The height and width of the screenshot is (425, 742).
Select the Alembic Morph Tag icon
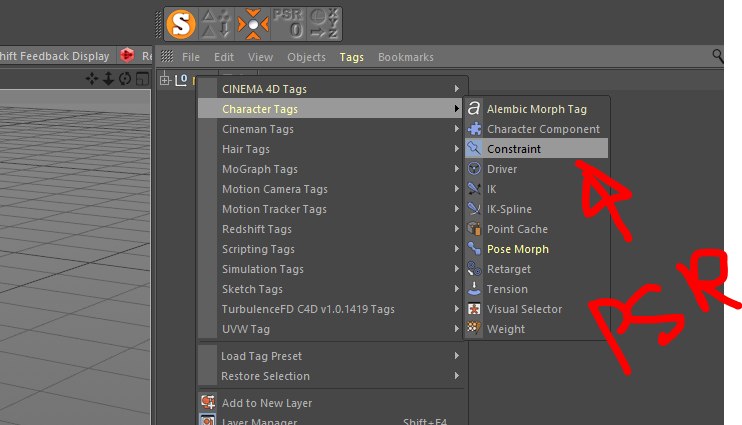click(474, 109)
